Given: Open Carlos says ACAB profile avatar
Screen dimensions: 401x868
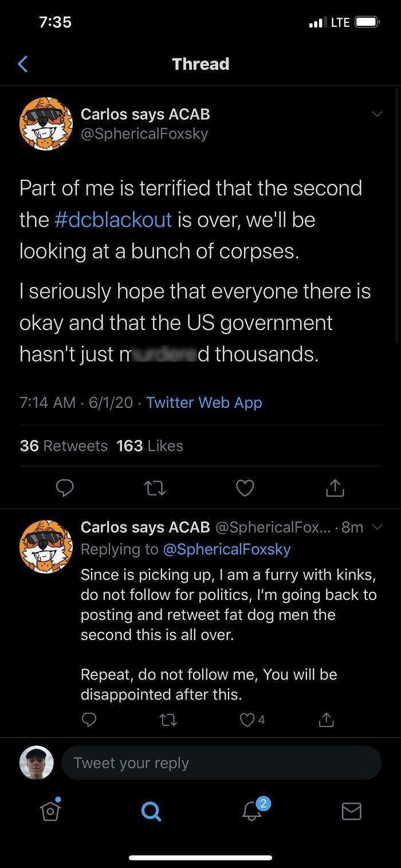Looking at the screenshot, I should point(46,124).
